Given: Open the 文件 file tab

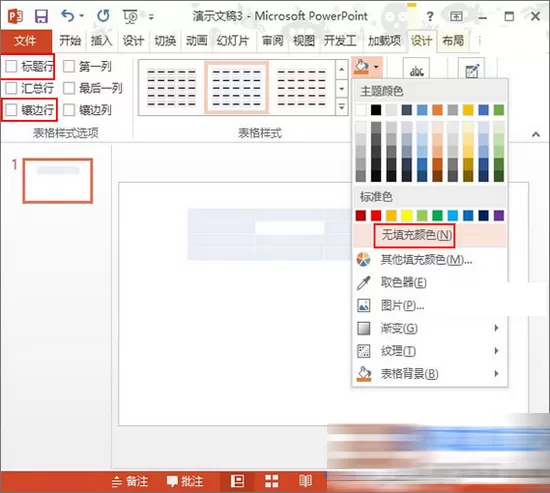Looking at the screenshot, I should 25,41.
